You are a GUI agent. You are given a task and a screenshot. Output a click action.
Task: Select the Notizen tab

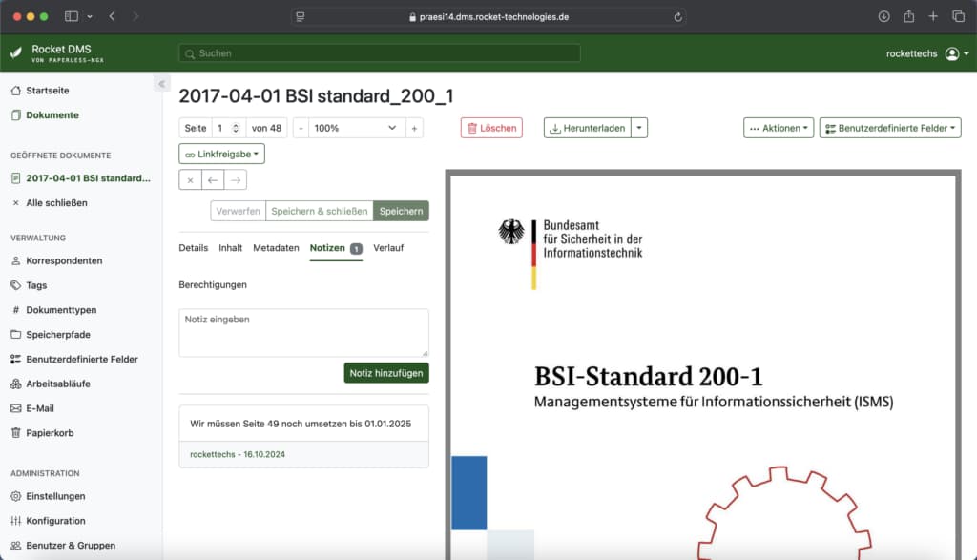(336, 249)
